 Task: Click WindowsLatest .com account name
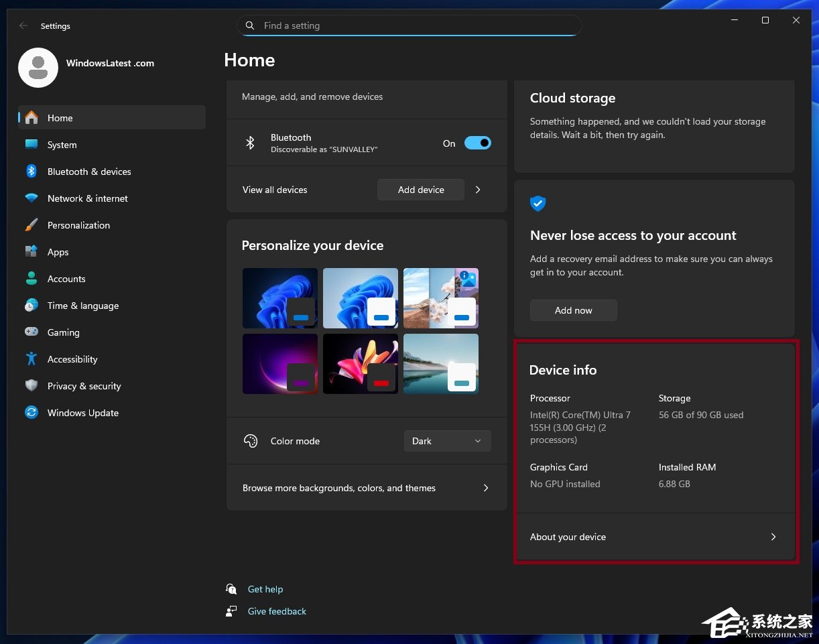(110, 63)
